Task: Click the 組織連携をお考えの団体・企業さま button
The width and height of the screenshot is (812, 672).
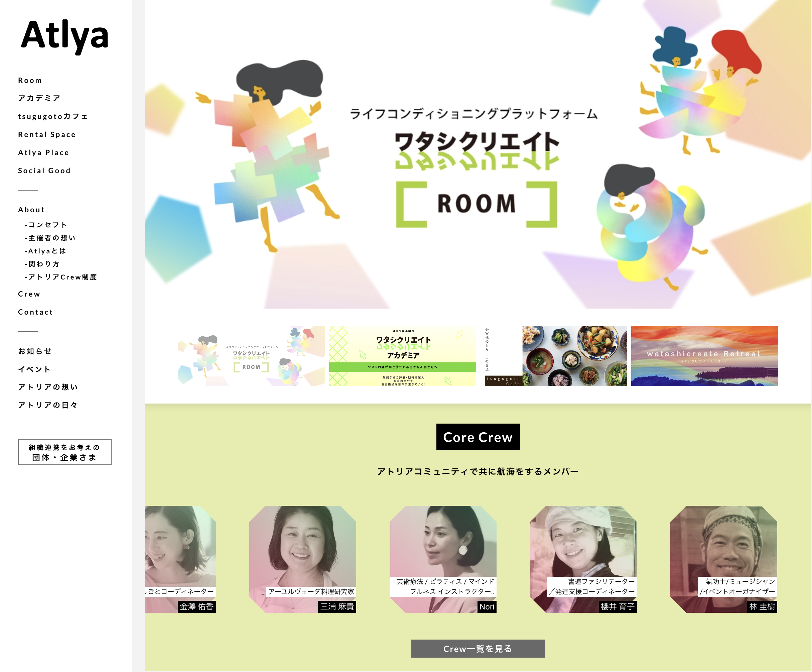Action: [x=64, y=452]
